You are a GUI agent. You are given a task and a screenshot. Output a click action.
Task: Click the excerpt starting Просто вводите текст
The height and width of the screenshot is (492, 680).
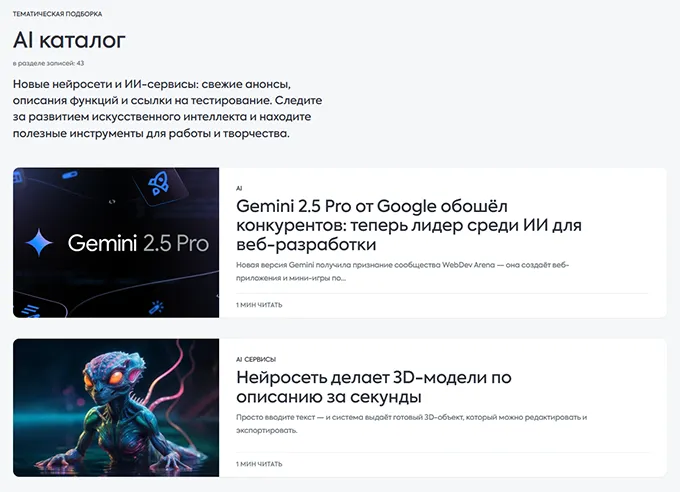pyautogui.click(x=412, y=424)
